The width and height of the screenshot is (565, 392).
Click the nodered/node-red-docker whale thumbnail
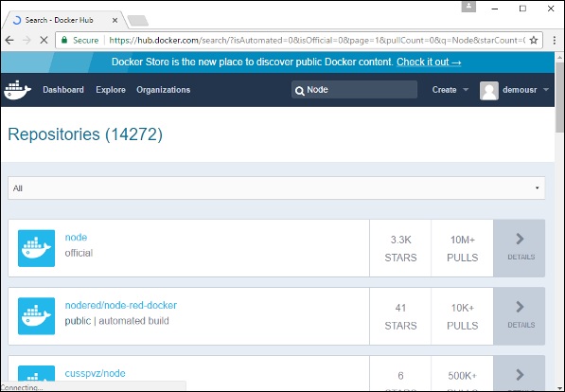(x=36, y=316)
